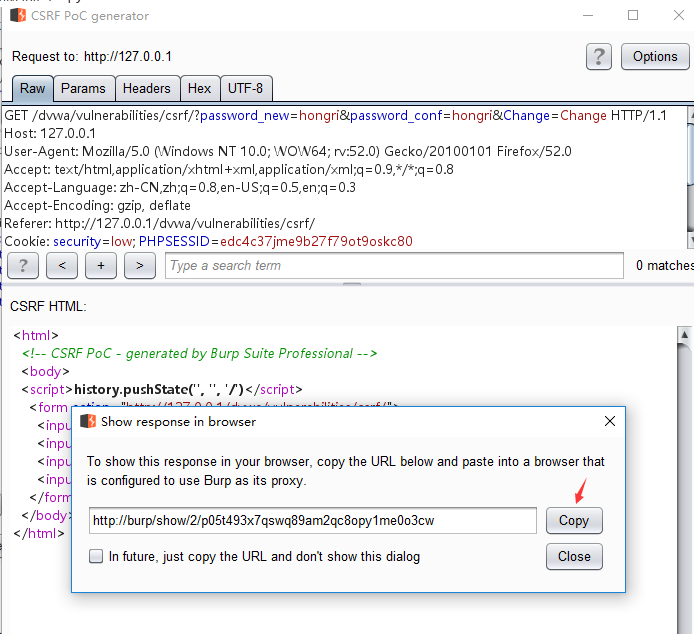This screenshot has width=694, height=634.
Task: Click the Burp Suite logo in title bar
Action: 18,15
